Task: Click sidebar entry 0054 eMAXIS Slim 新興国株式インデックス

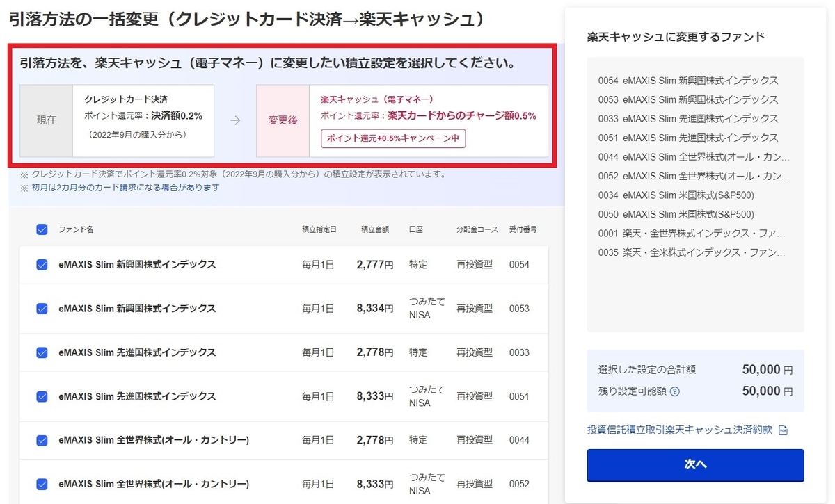Action: [688, 81]
